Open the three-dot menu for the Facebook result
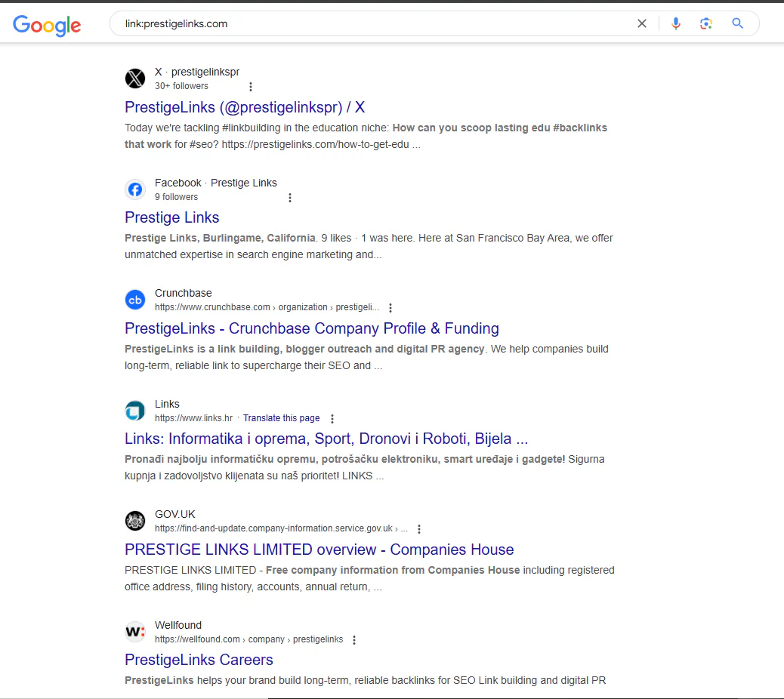Screen dimensions: 784x699 coord(290,198)
